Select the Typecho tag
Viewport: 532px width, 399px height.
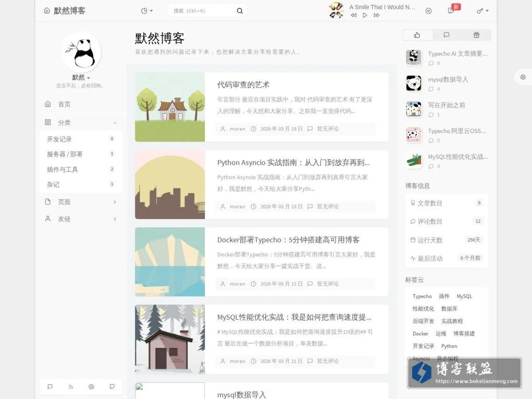coord(422,296)
